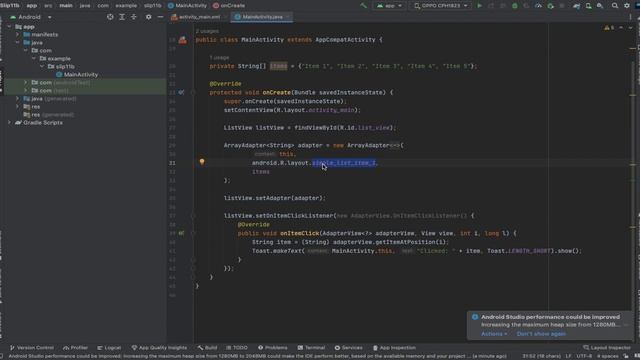Click the UTF-8 encoding status widget

[584, 356]
